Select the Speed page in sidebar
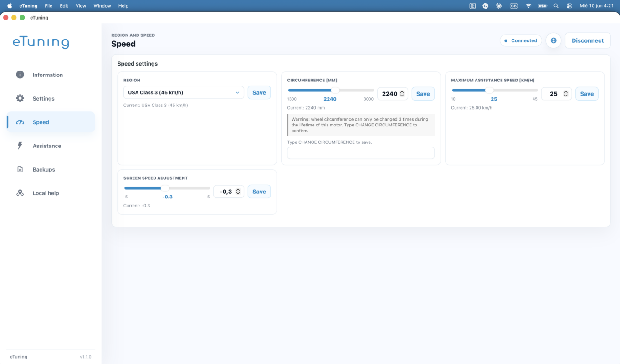Viewport: 620px width, 364px height. click(51, 122)
